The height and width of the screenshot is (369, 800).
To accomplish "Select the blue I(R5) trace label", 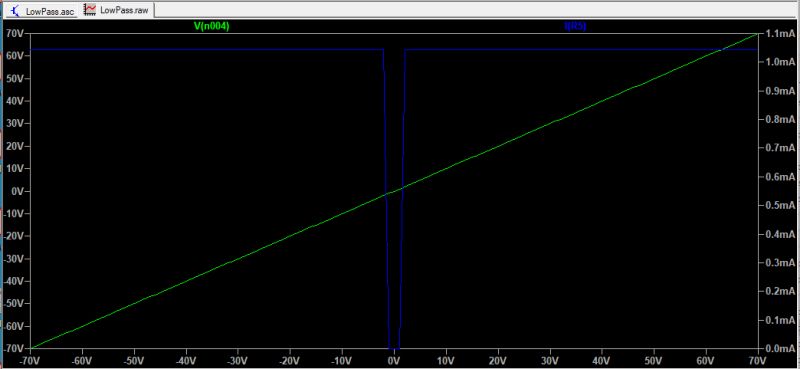I will coord(575,27).
